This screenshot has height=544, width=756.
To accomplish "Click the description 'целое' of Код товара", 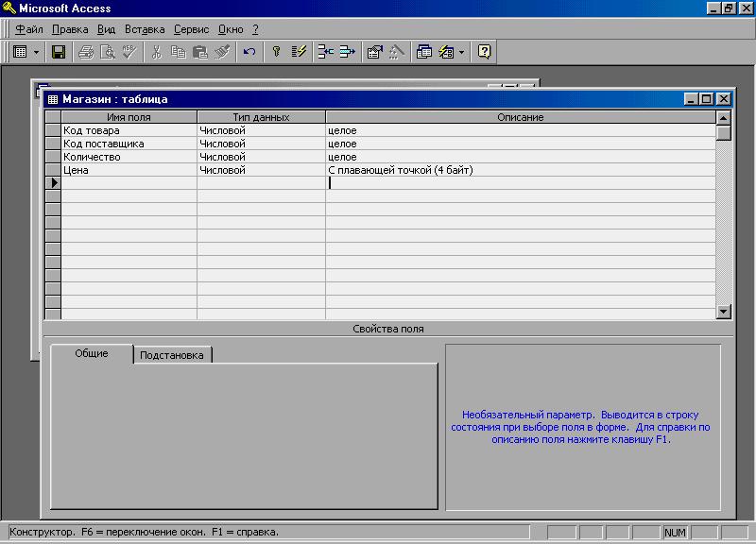I will (x=521, y=130).
